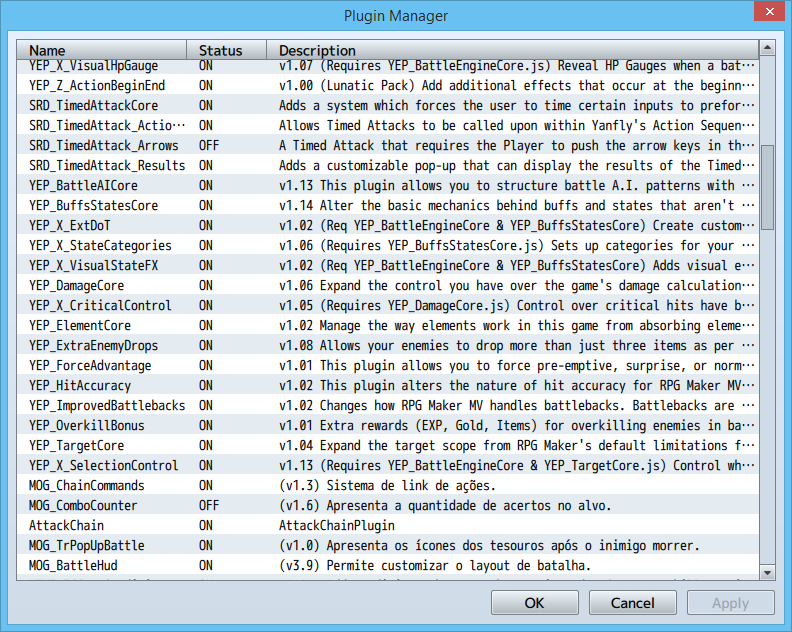
Task: Click description 'Permite customizar o layout de batalha'
Action: pyautogui.click(x=434, y=566)
